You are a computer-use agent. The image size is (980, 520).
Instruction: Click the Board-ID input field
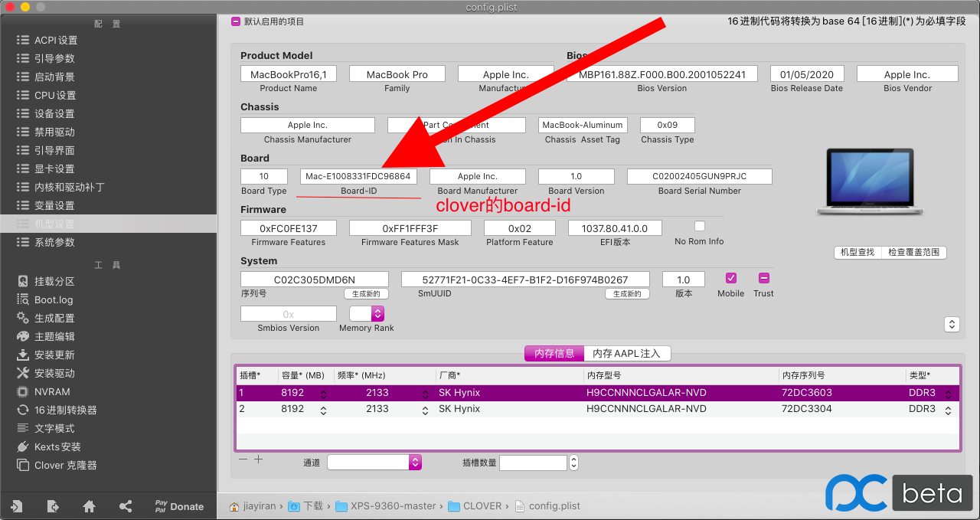[x=358, y=176]
